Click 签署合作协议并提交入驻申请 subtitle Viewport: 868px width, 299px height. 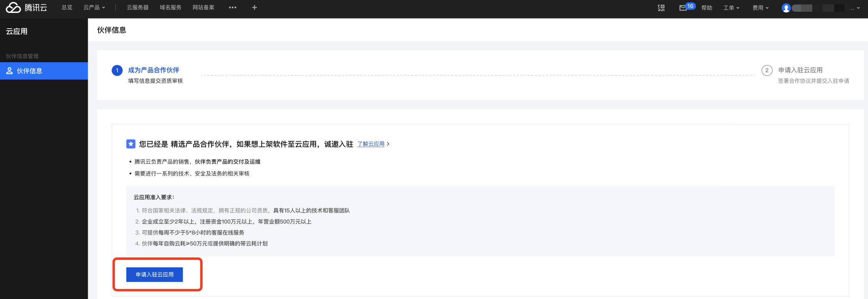tap(814, 81)
